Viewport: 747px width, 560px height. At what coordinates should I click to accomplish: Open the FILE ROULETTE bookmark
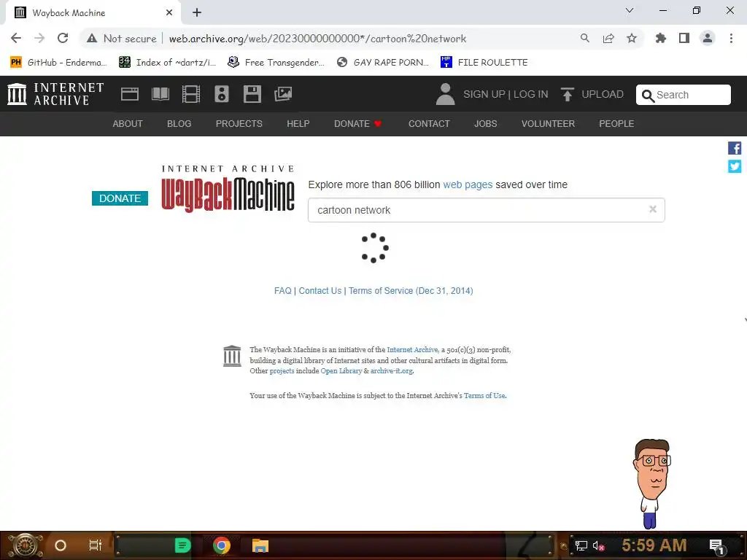point(484,63)
